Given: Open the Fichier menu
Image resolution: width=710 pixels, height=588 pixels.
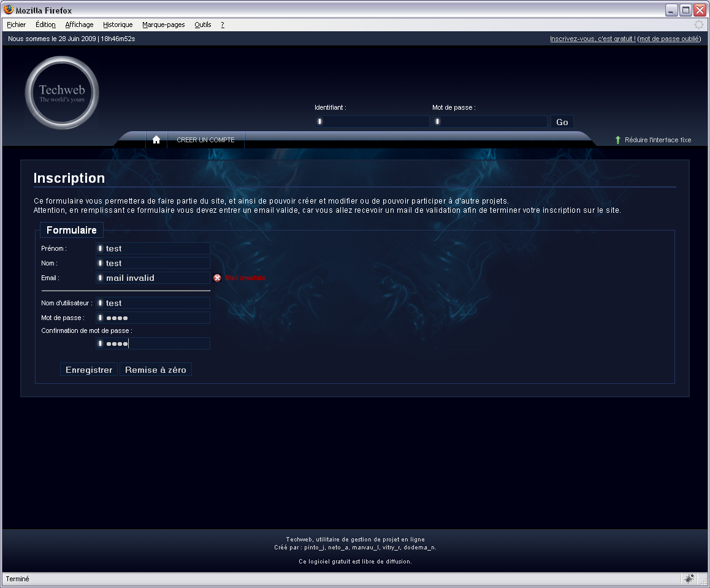Looking at the screenshot, I should click(x=17, y=25).
